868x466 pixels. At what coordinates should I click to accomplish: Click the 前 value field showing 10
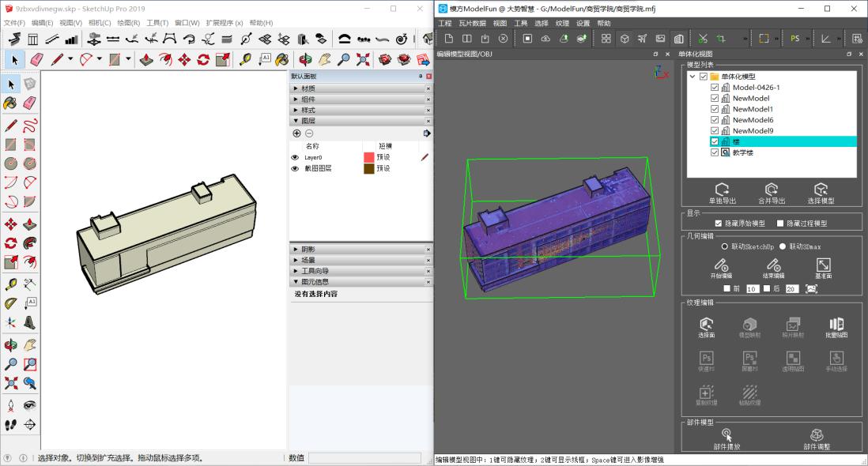(752, 289)
